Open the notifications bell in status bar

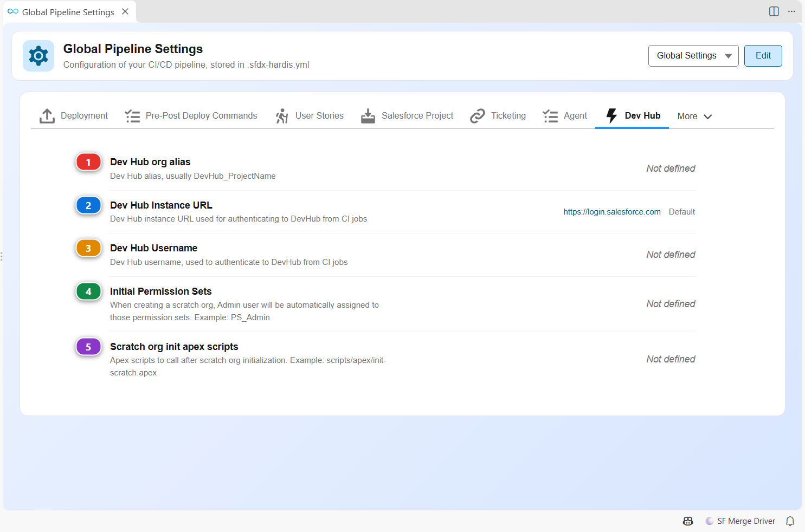[790, 521]
